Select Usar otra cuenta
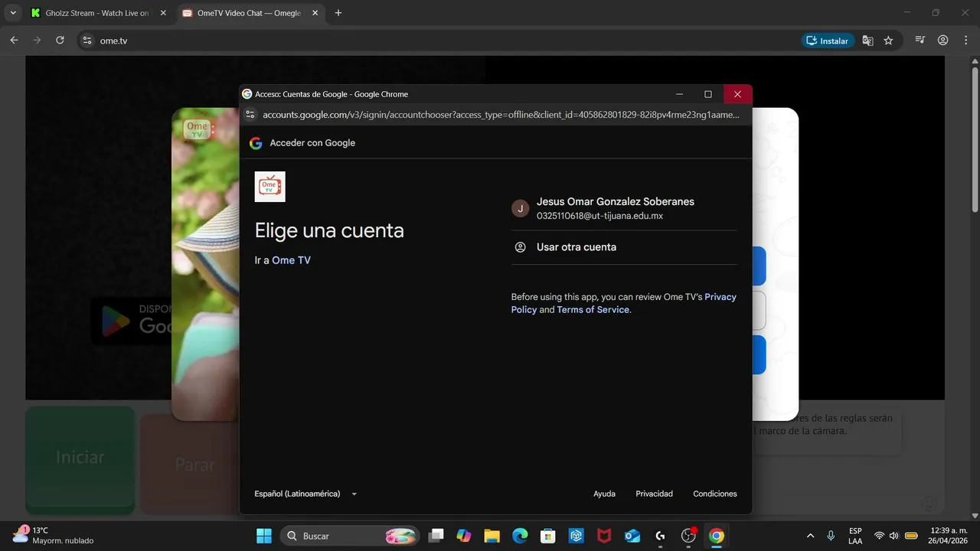Screen dimensions: 980x551 coord(624,247)
